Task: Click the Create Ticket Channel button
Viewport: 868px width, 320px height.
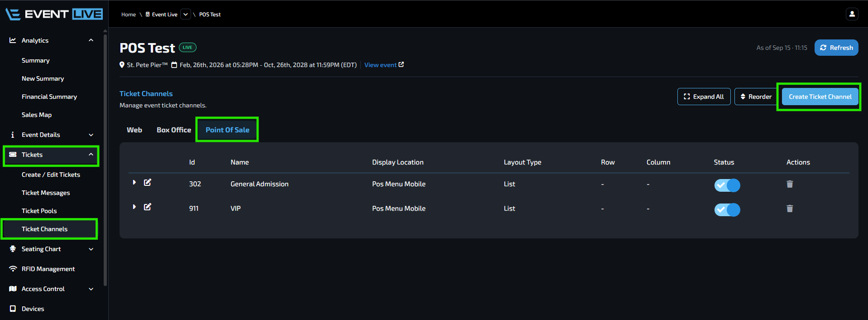Action: (820, 97)
